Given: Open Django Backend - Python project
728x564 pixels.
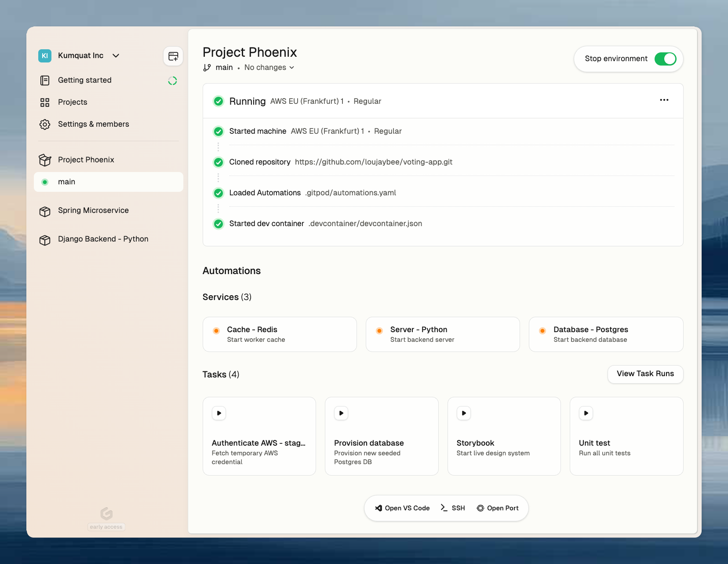Looking at the screenshot, I should [103, 239].
